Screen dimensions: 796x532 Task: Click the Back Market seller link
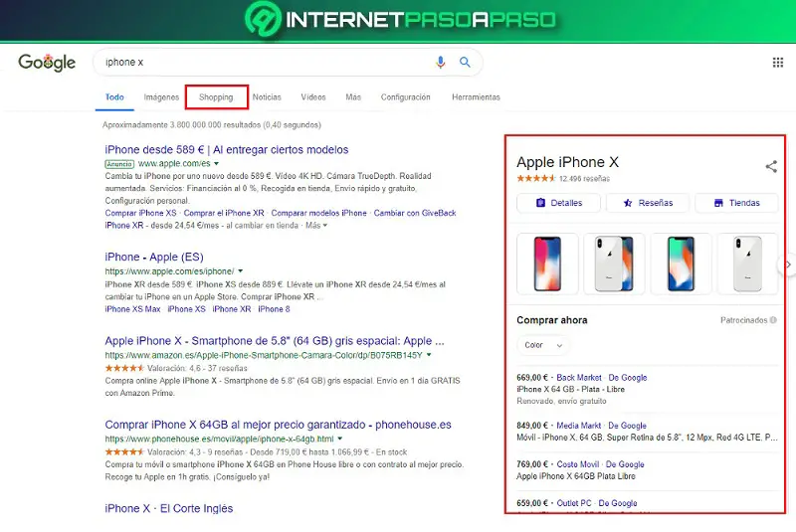(x=579, y=377)
